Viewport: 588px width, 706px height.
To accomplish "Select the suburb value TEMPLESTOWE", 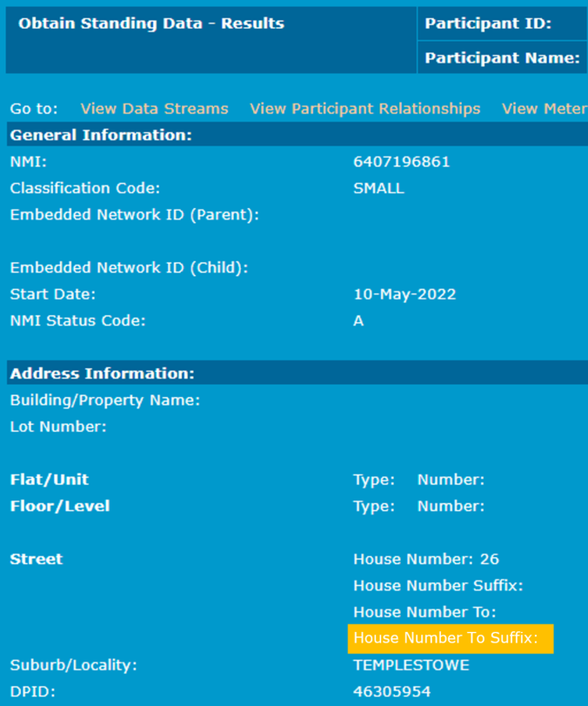I will point(411,666).
